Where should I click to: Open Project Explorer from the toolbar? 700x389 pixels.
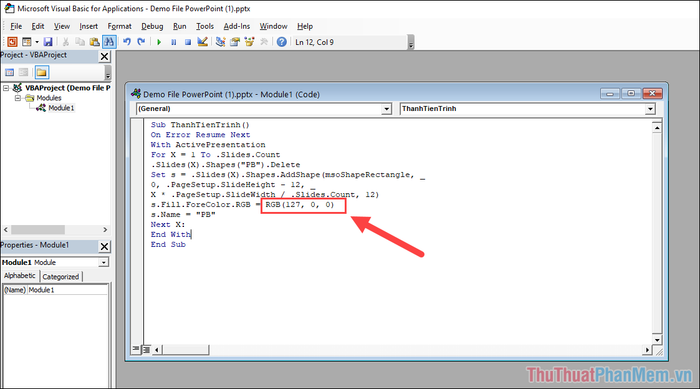[x=220, y=42]
